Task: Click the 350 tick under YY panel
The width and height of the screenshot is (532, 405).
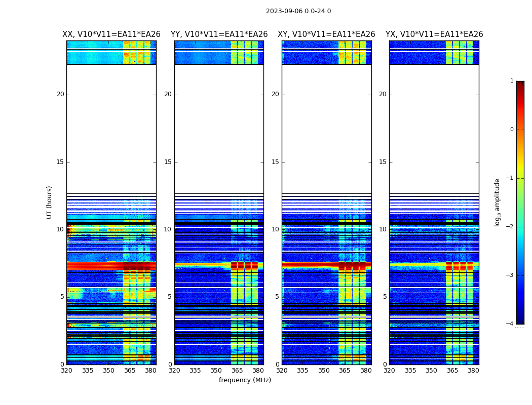Action: 216,371
